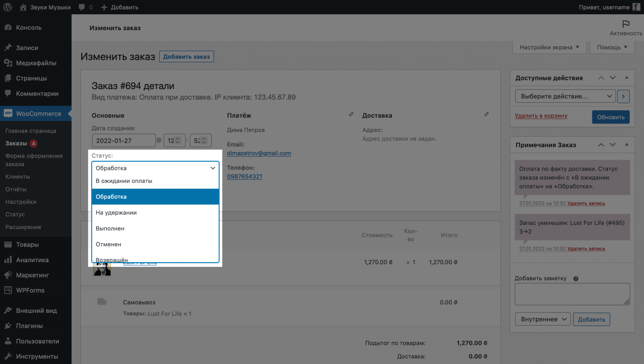
Task: Edit Платёж details via the pencil icon
Action: pyautogui.click(x=351, y=114)
